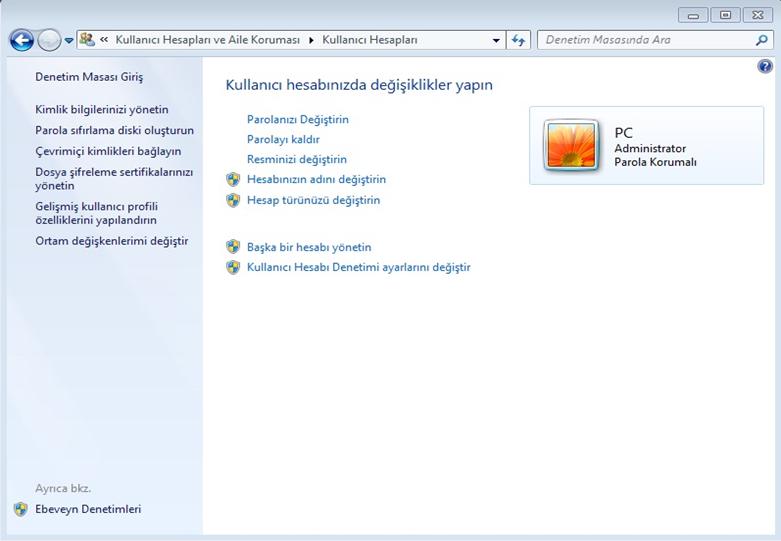The height and width of the screenshot is (541, 781).
Task: Click shield icon next to Başka bir hesabı yönetin
Action: (x=233, y=247)
